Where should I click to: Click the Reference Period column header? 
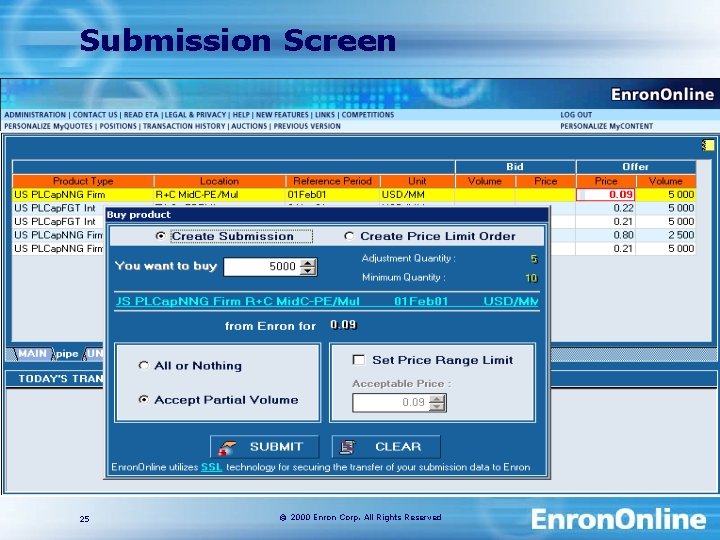[x=332, y=181]
